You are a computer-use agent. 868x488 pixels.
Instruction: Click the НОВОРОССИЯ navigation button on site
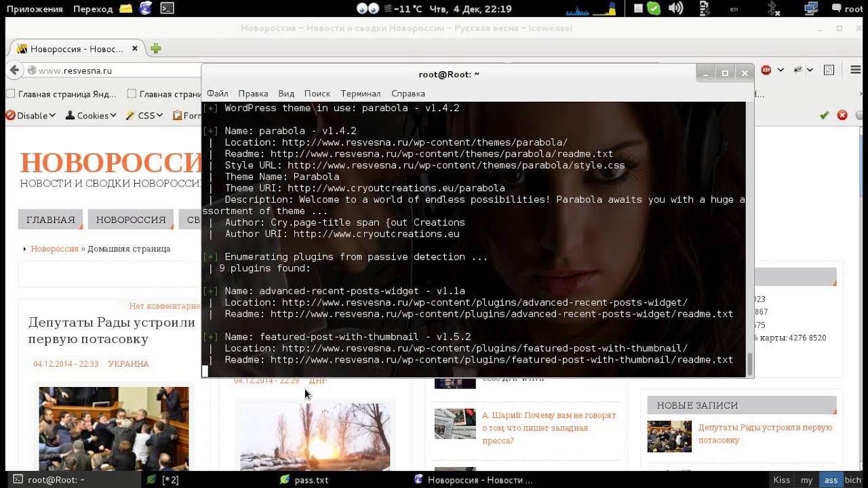tap(131, 220)
